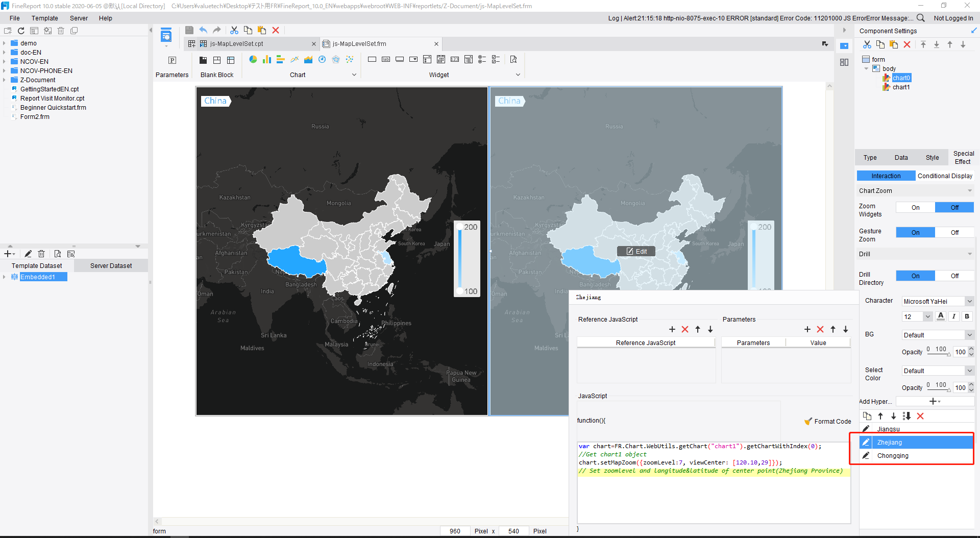Click inside the JavaScript code editor
This screenshot has width=980, height=538.
[x=714, y=482]
